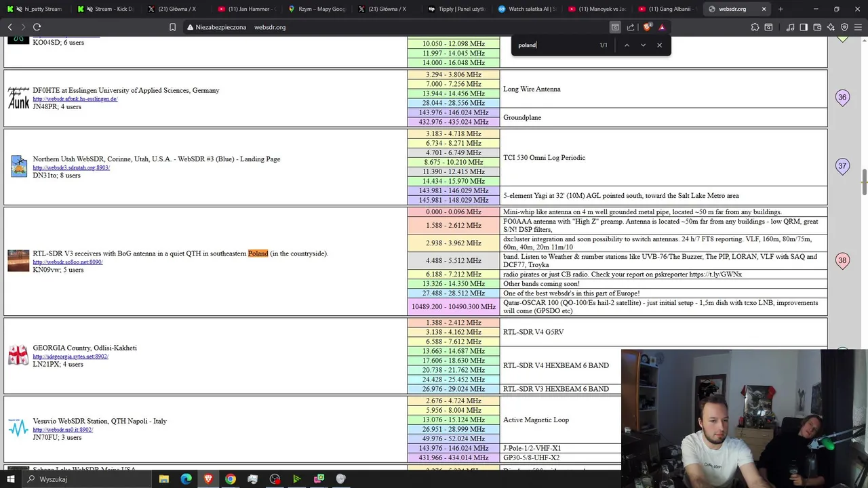This screenshot has width=868, height=488.
Task: Go to previous find result arrow
Action: coord(627,45)
